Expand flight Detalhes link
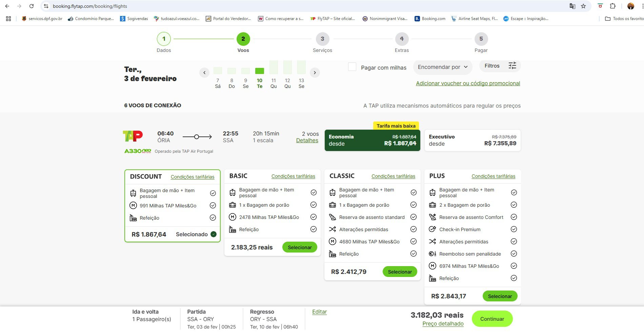This screenshot has height=335, width=644. 307,141
